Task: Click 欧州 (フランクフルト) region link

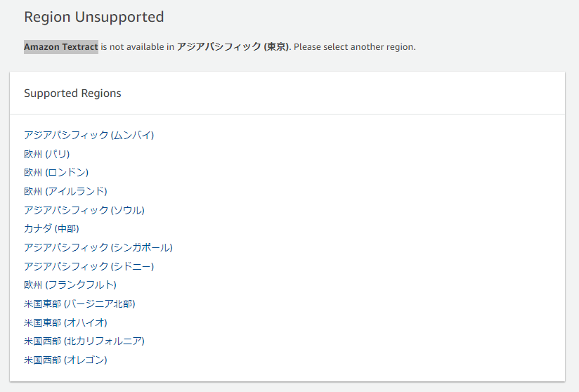Action: (70, 285)
